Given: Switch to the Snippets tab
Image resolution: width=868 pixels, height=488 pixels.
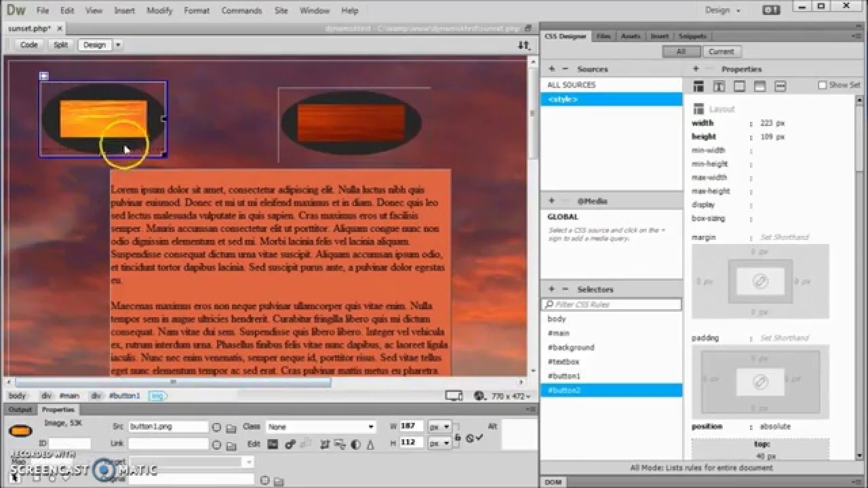Looking at the screenshot, I should click(692, 36).
